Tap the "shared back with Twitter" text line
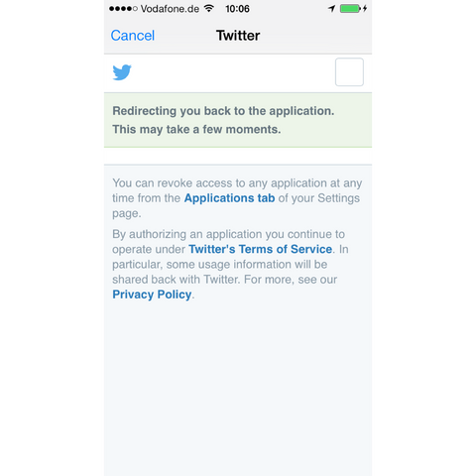Viewport: 476px width, 476px height. tap(225, 280)
